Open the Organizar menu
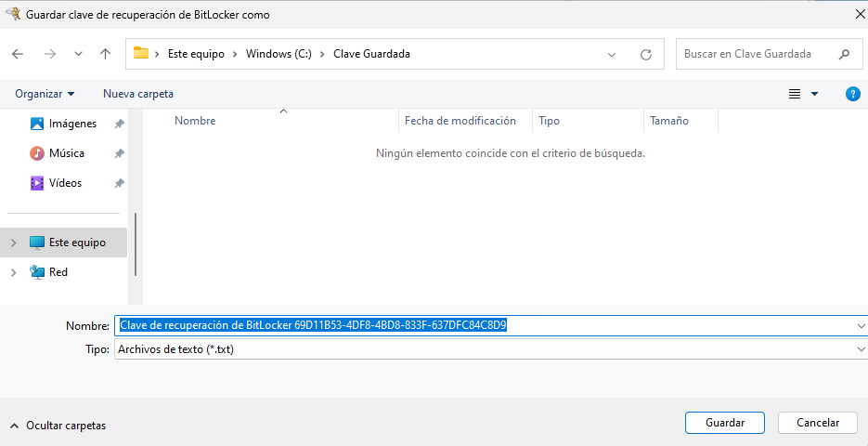 pos(45,94)
